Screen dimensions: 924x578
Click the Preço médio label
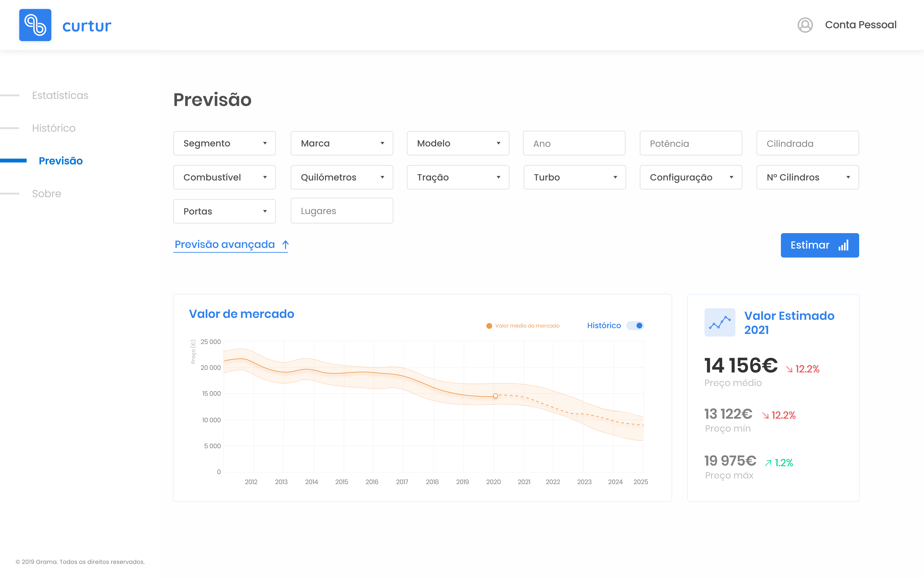click(733, 383)
